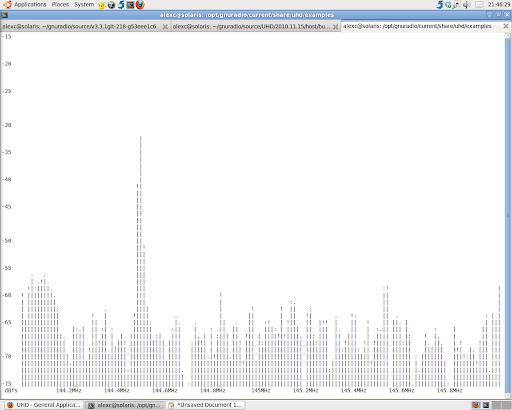Click the -30 dB axis label
The height and width of the screenshot is (410, 512).
[7, 125]
